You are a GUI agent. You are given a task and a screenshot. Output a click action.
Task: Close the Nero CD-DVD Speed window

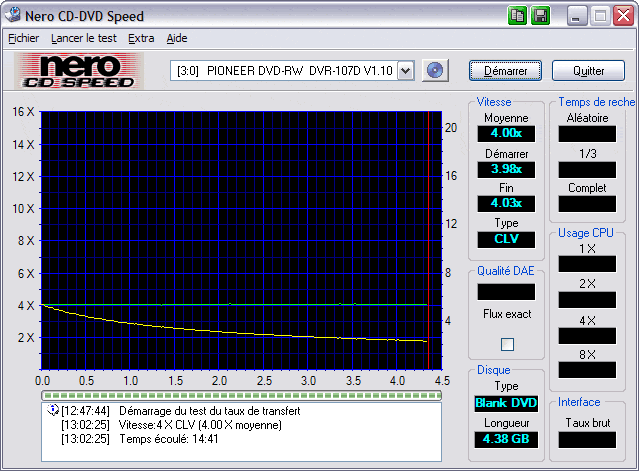[x=624, y=16]
